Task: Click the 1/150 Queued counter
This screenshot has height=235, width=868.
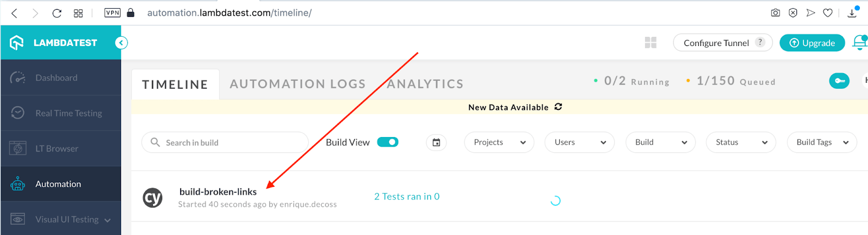Action: point(731,81)
